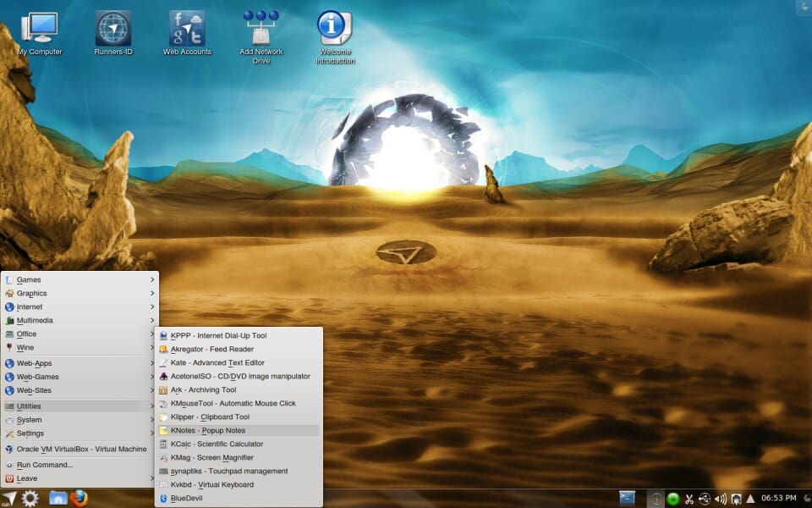Open the System menu category
The width and height of the screenshot is (812, 508).
pos(80,420)
